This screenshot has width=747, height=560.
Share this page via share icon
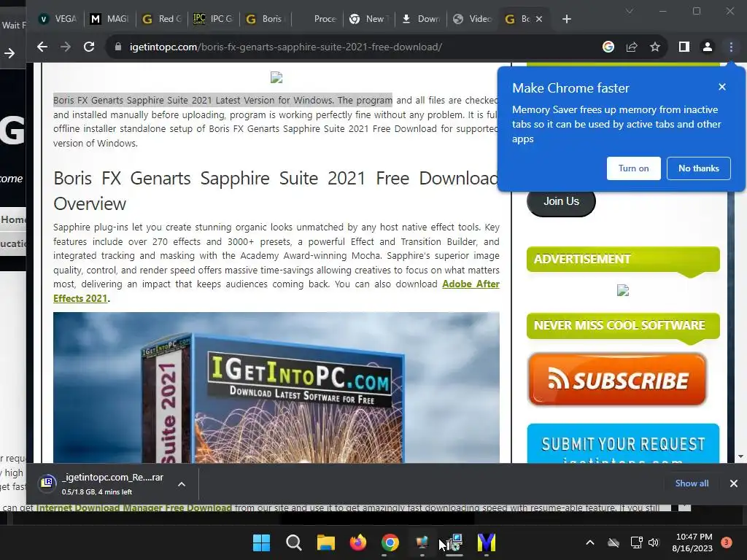point(632,47)
